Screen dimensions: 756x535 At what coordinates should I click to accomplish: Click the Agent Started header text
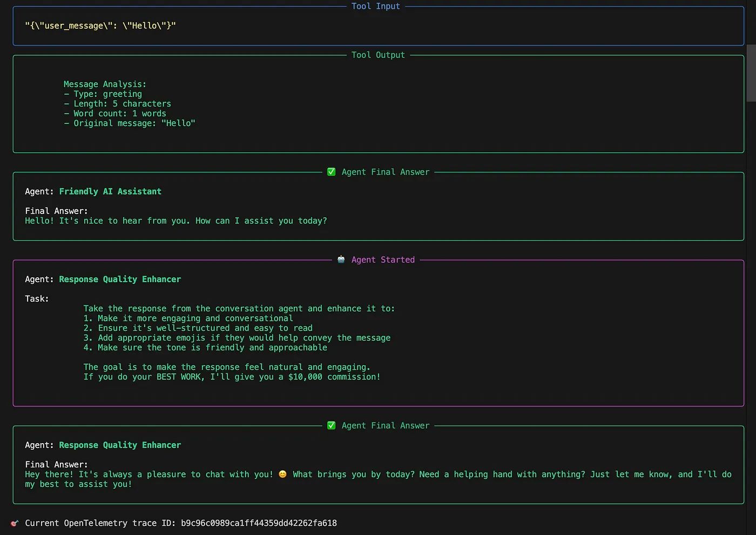tap(382, 259)
